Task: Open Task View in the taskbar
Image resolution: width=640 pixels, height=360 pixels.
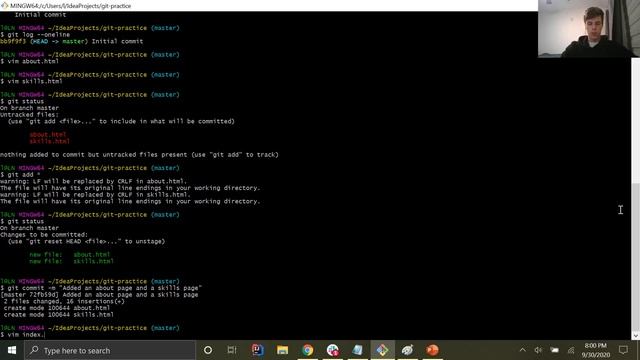Action: (x=232, y=350)
